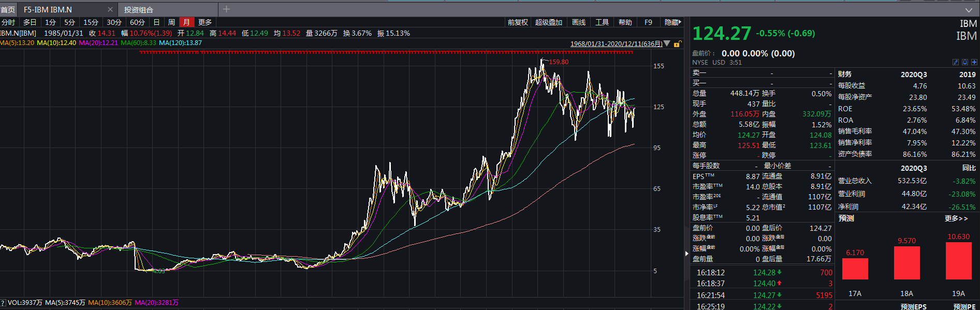Click the 隐藏 hide panel arrow button

(x=673, y=22)
